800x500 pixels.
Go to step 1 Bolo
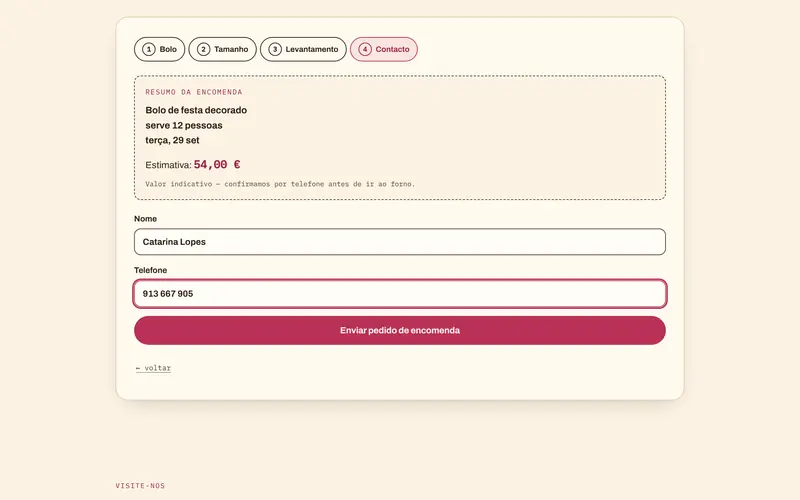click(x=159, y=49)
